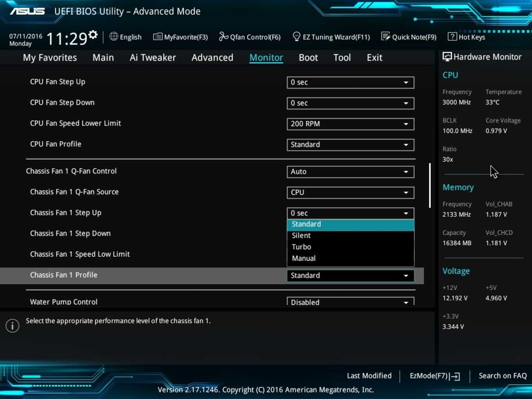
Task: Click the EZ Tuning Wizard bulb icon
Action: (x=297, y=36)
